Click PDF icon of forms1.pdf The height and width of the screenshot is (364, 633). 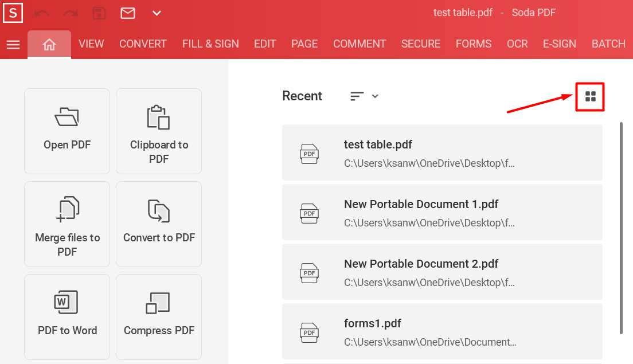[309, 333]
